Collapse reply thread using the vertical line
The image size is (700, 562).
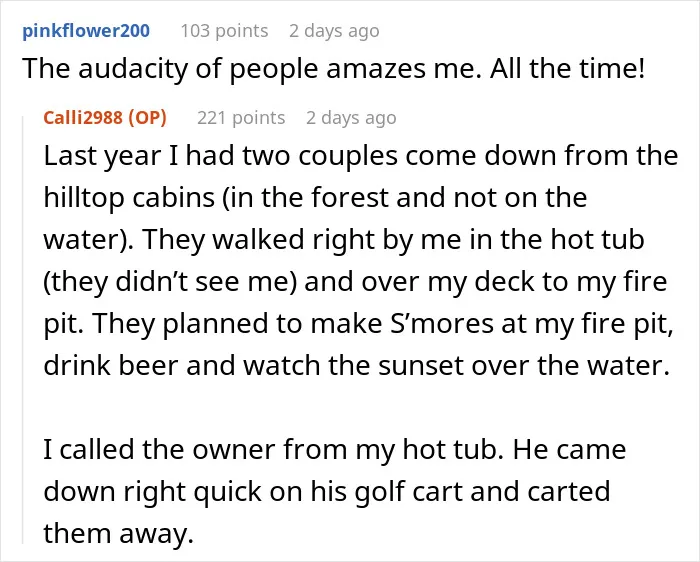coord(23,329)
